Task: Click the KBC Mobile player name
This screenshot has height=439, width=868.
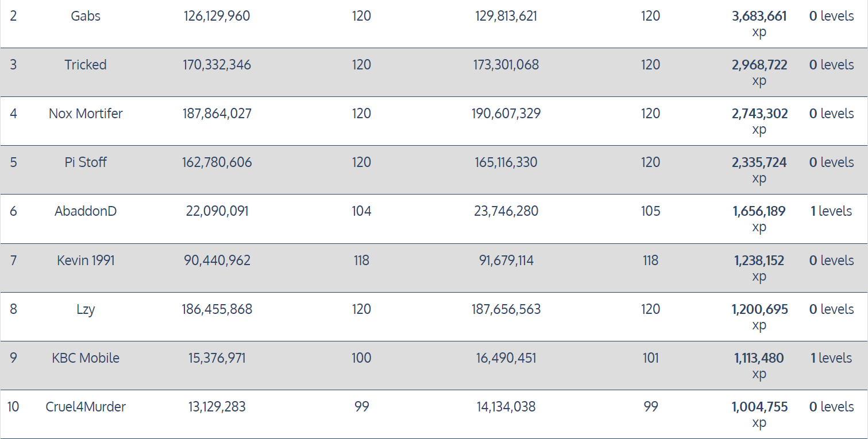Action: tap(86, 358)
